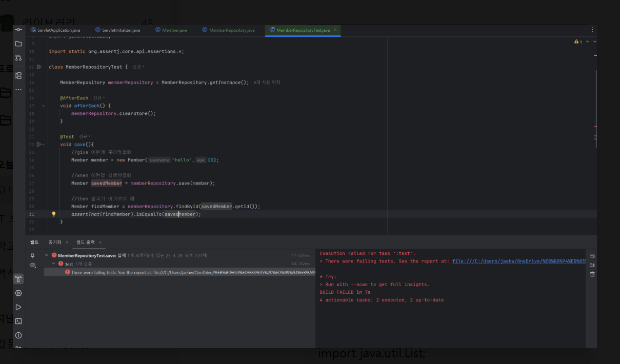620x364 pixels.
Task: Switch to the ServletInitializer.java tab
Action: (x=117, y=30)
